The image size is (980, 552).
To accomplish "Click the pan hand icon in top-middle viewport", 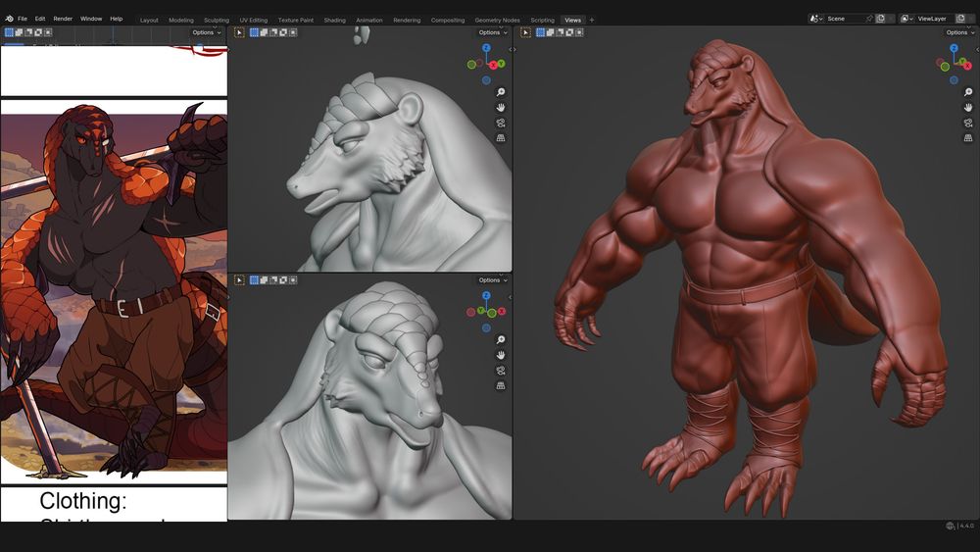I will point(501,108).
